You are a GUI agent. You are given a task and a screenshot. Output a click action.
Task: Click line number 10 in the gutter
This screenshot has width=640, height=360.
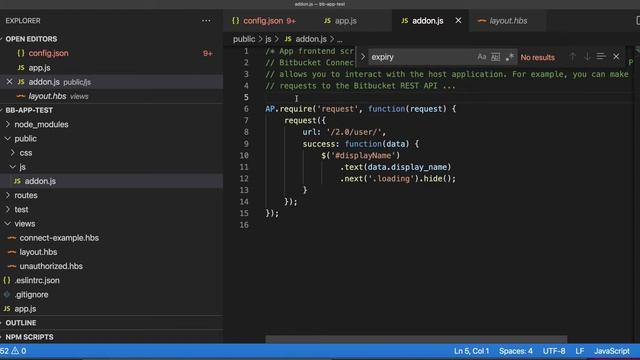click(x=244, y=156)
